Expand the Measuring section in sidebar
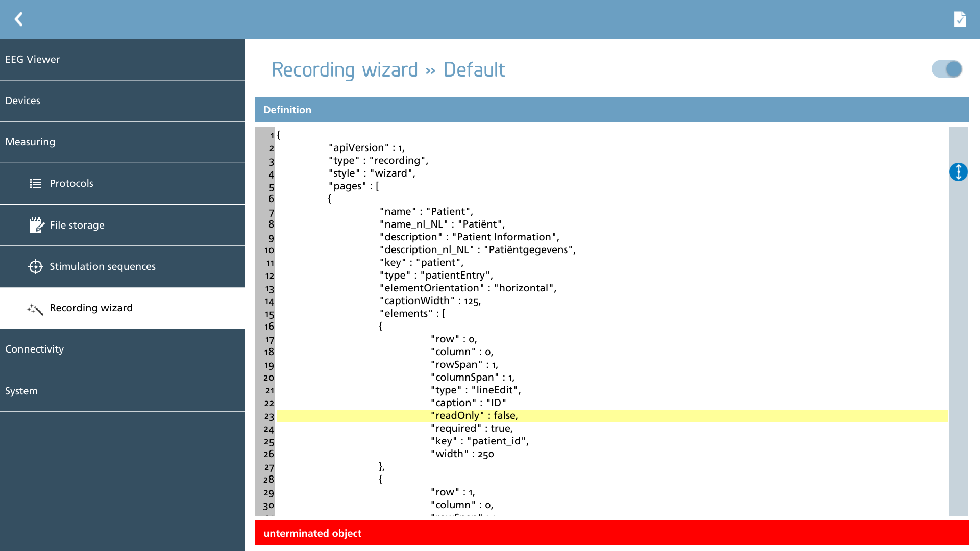 122,142
